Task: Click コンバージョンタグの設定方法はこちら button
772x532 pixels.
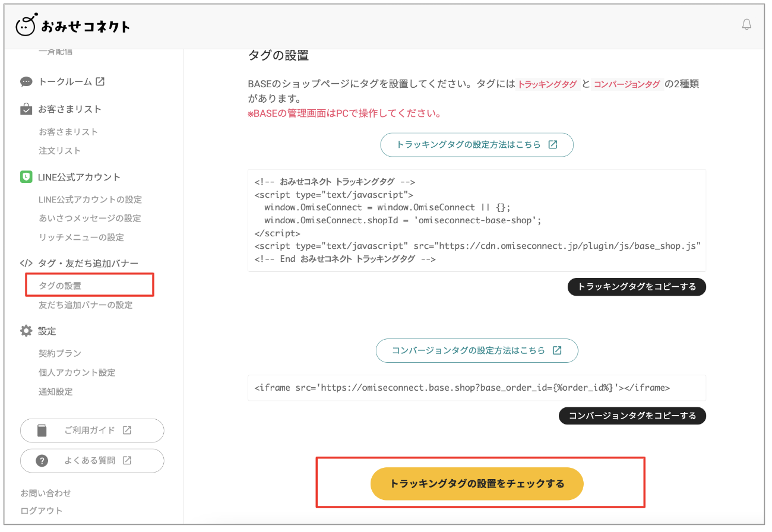Action: (x=477, y=351)
